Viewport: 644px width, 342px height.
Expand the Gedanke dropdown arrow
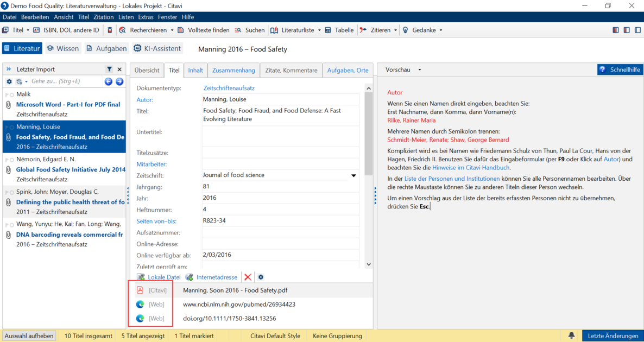point(441,30)
